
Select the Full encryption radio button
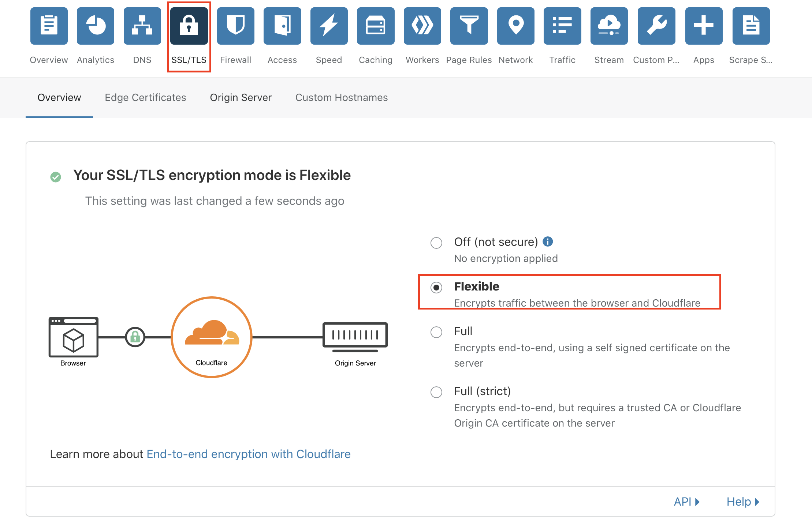click(436, 332)
